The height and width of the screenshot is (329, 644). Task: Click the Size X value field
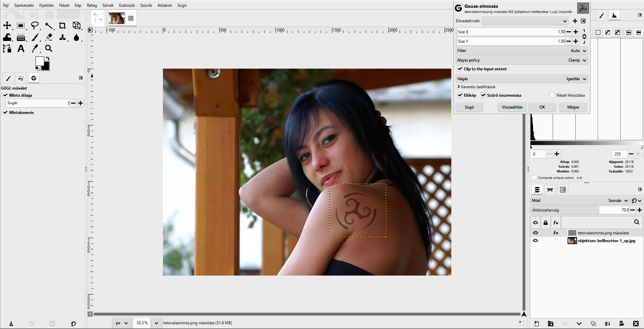(511, 32)
